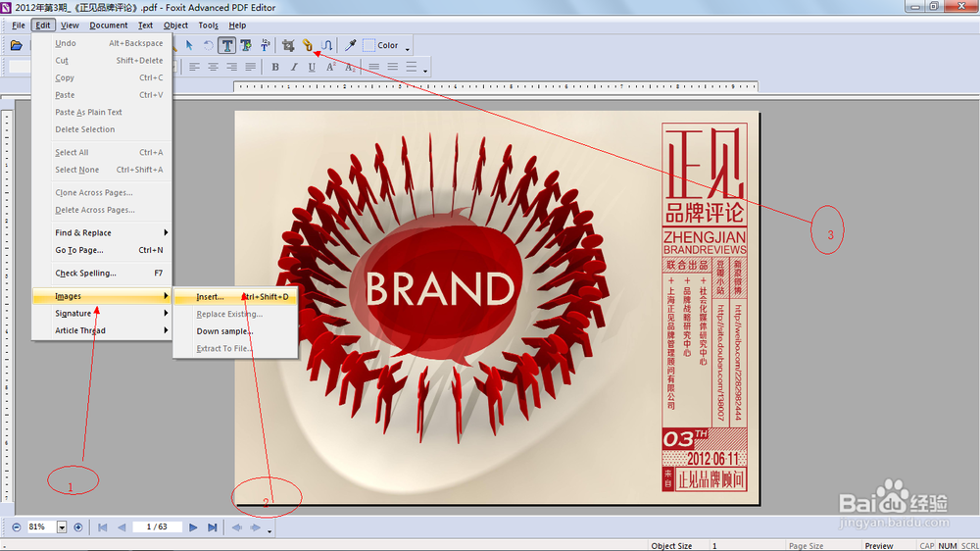
Task: Set wide line spacing icon
Action: 412,67
